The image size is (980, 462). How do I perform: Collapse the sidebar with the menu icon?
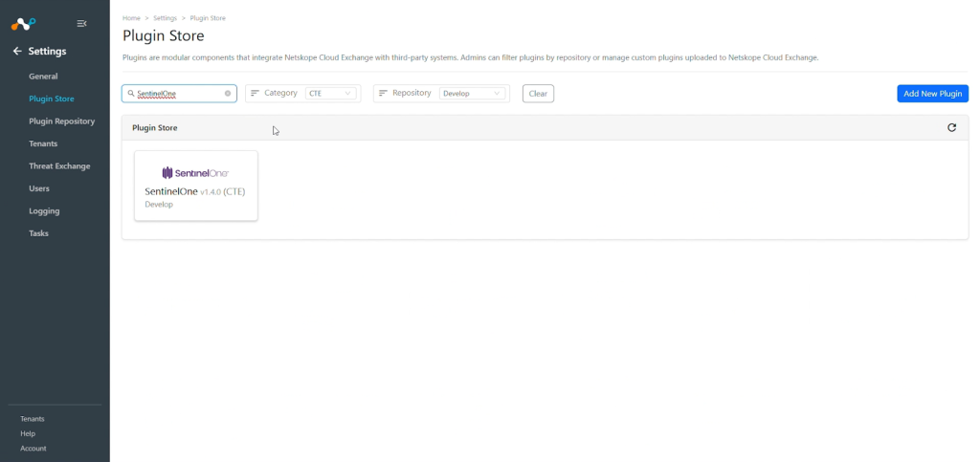coord(81,24)
